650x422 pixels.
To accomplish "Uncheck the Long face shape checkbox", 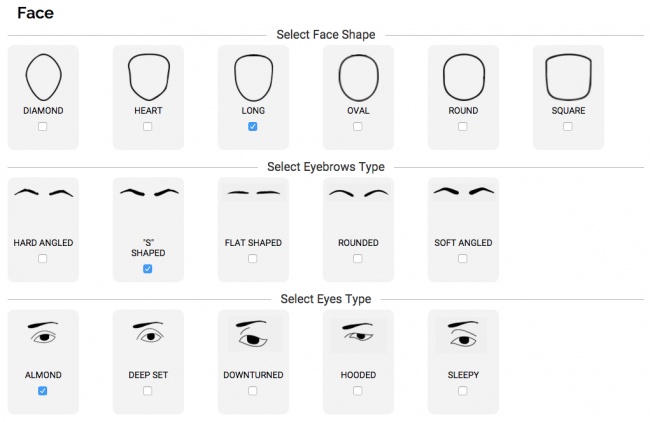I will point(252,127).
